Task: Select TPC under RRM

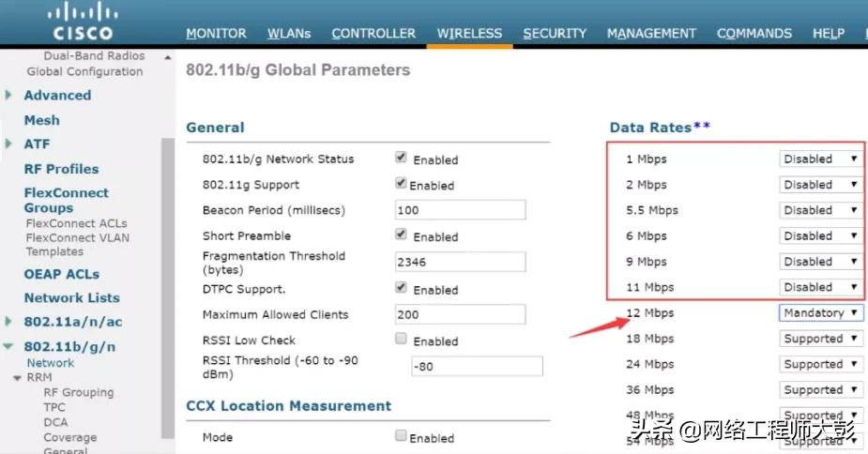Action: click(x=54, y=407)
